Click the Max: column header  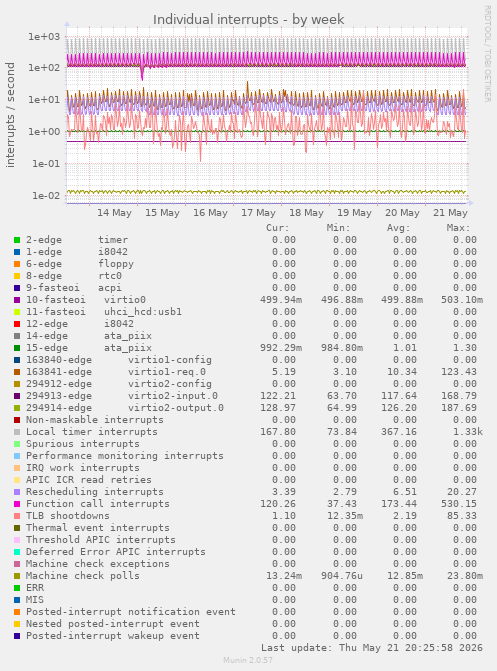tap(458, 228)
